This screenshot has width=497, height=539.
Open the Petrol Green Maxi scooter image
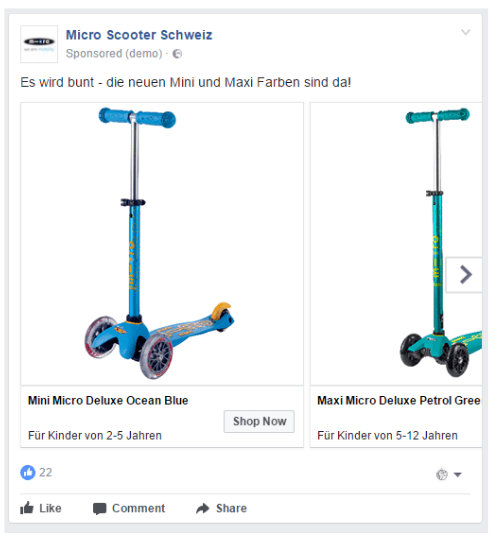396,244
